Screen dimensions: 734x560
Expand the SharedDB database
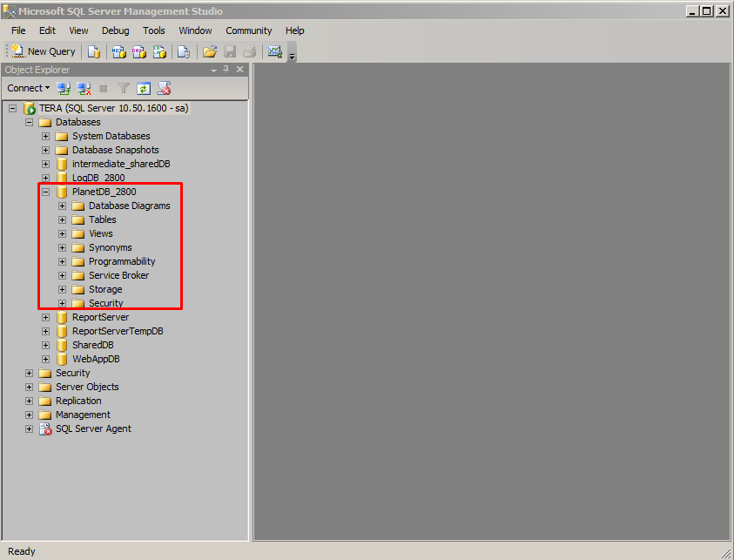click(45, 345)
